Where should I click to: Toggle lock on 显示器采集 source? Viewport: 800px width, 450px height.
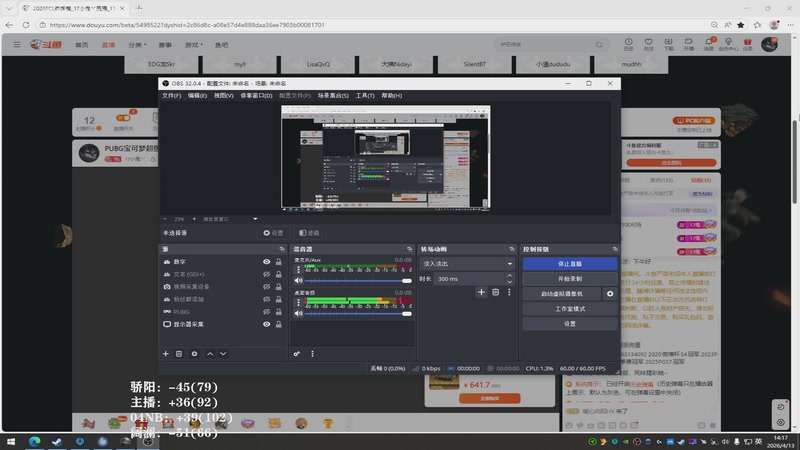pos(279,324)
